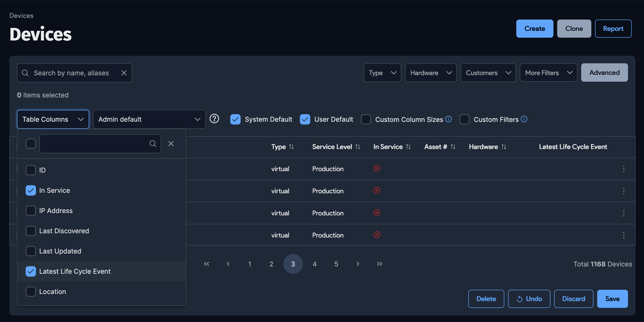
Task: Select the Location column option
Action: click(x=52, y=292)
